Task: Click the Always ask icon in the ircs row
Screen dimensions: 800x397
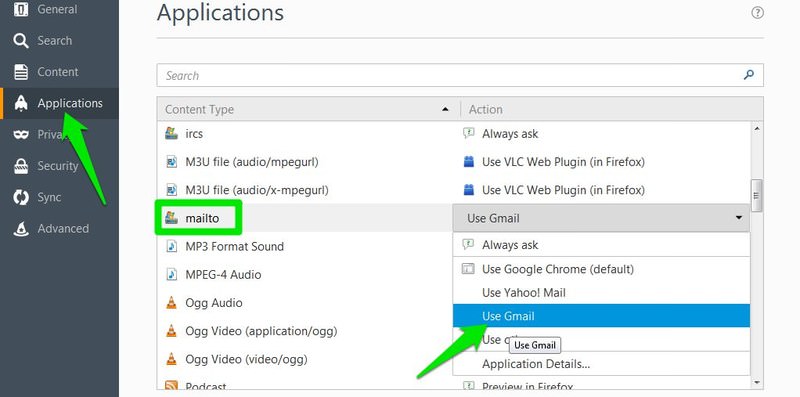Action: tap(468, 134)
